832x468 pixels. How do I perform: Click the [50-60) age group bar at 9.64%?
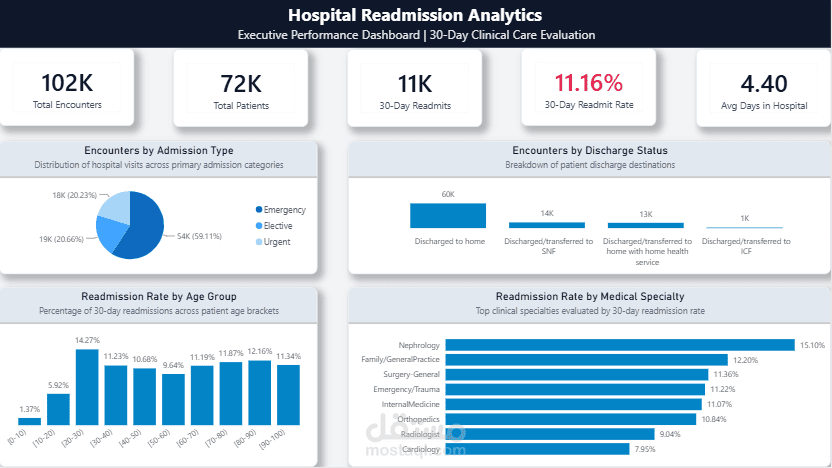coord(174,400)
